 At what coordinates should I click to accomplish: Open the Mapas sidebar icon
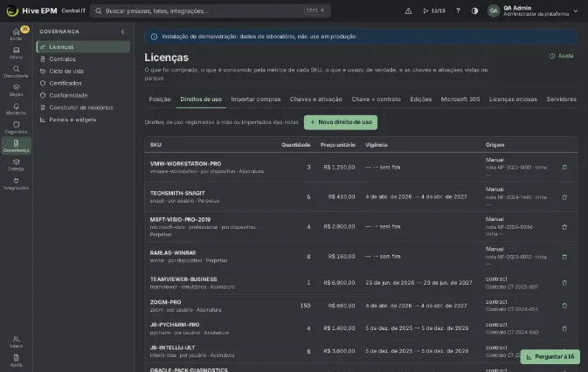click(16, 90)
